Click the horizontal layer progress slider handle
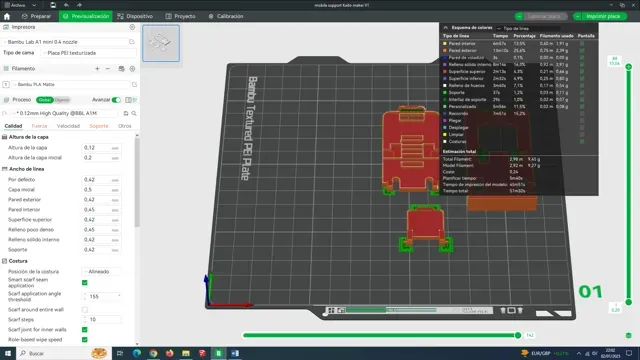 pos(518,335)
